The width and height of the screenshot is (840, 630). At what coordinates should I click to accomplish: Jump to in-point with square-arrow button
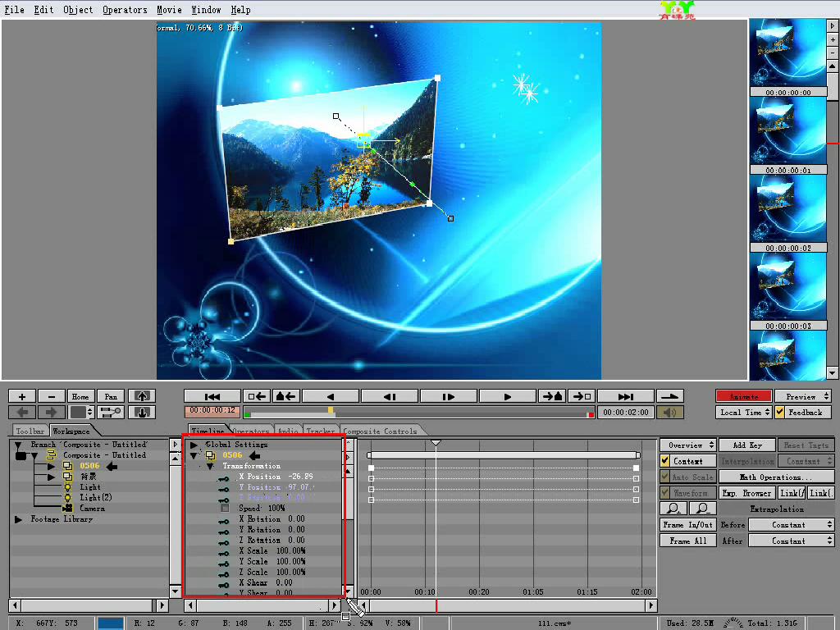click(x=257, y=396)
